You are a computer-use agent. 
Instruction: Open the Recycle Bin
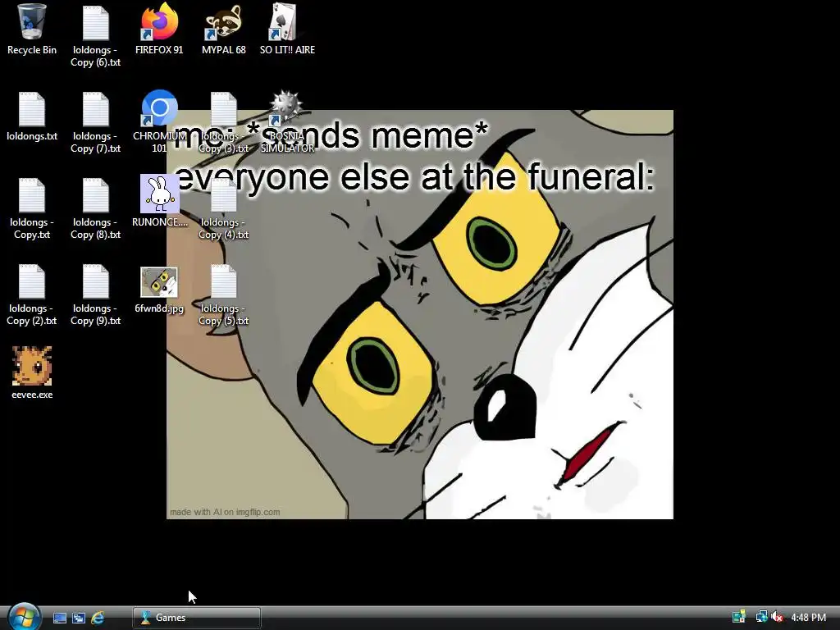32,30
